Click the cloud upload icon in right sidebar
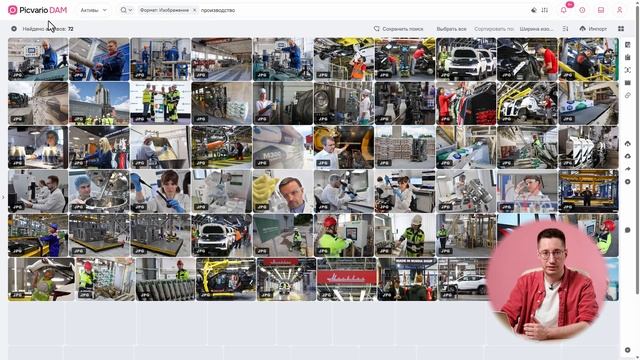Image resolution: width=640 pixels, height=360 pixels. [x=628, y=144]
